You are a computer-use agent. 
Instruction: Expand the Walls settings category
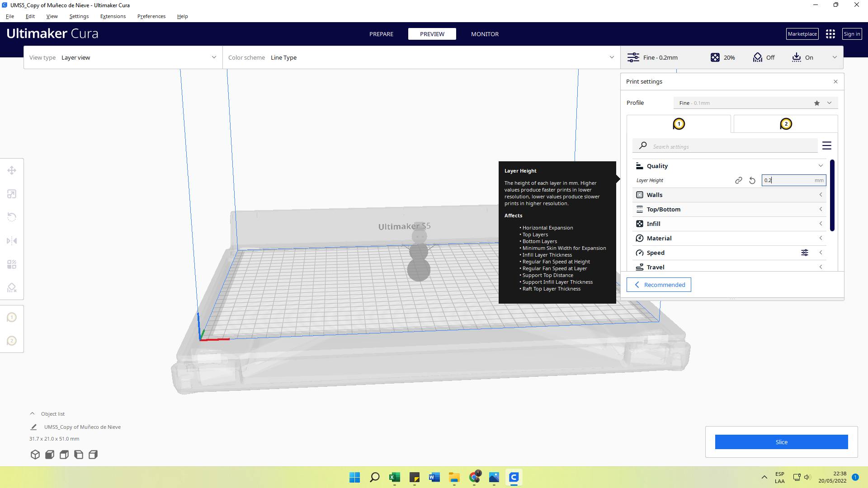[x=729, y=195]
